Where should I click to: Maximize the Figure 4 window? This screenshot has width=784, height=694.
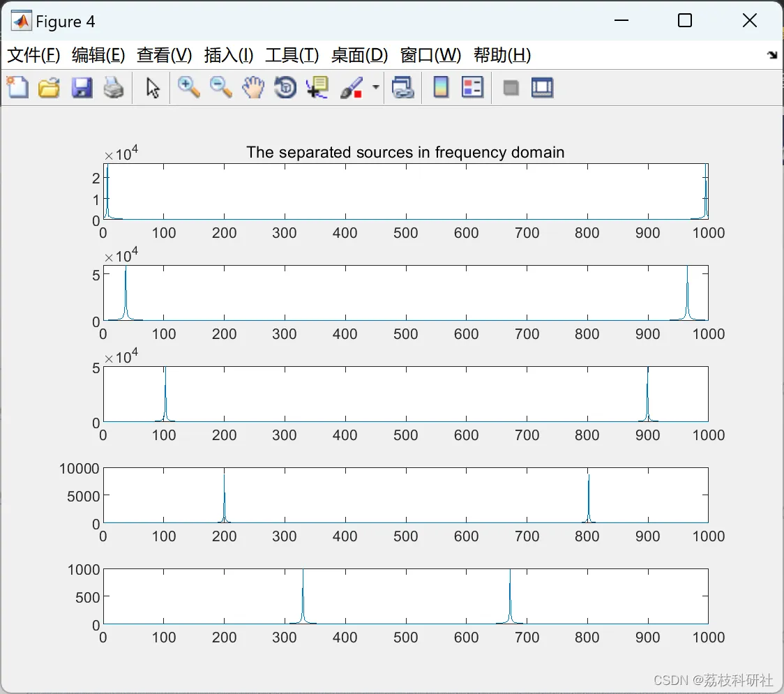click(x=684, y=20)
